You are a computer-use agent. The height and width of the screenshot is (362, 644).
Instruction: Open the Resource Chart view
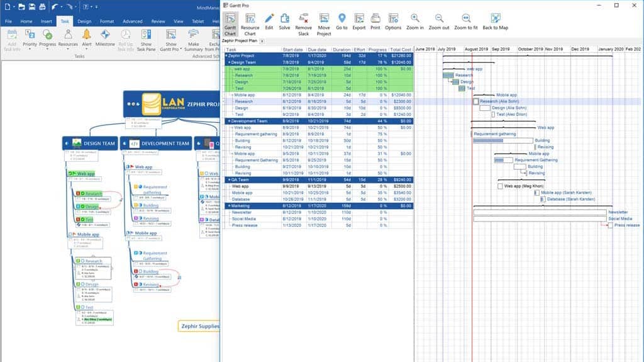pos(250,24)
